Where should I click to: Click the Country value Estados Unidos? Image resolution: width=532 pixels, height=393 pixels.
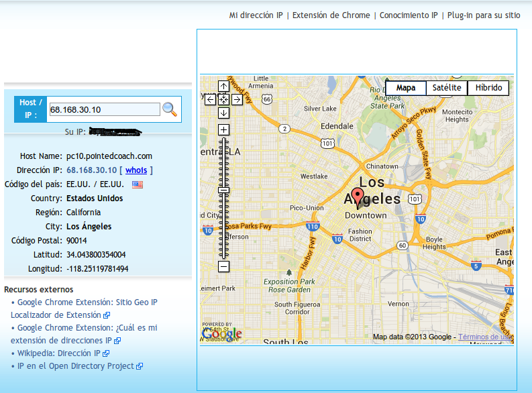[95, 199]
